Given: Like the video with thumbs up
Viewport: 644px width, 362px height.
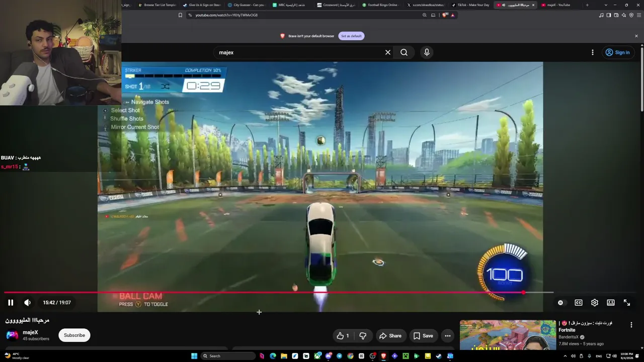Looking at the screenshot, I should [x=343, y=336].
